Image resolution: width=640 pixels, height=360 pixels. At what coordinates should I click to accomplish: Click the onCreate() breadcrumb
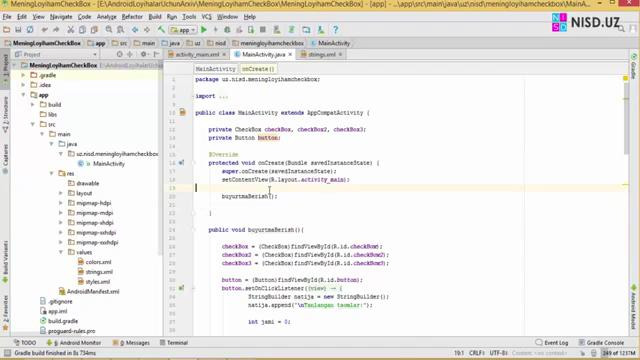click(258, 69)
